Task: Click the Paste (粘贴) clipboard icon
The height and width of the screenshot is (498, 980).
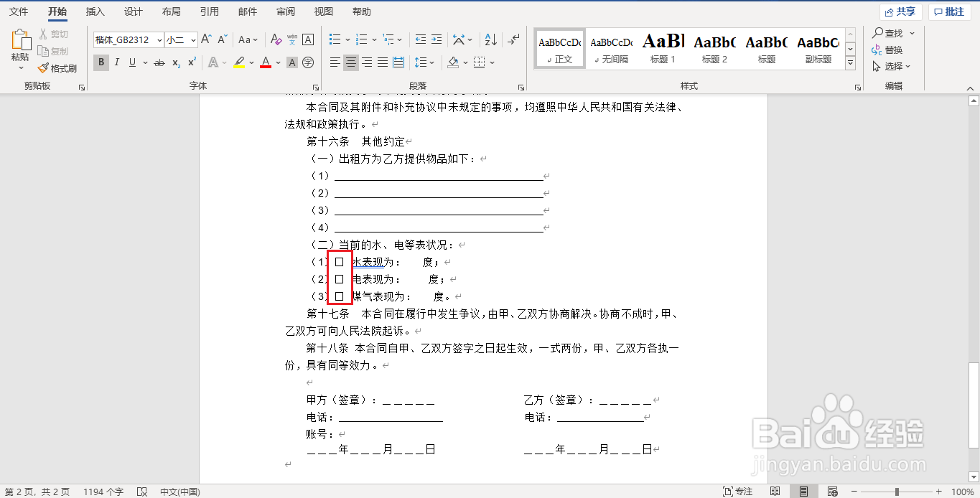Action: click(21, 41)
